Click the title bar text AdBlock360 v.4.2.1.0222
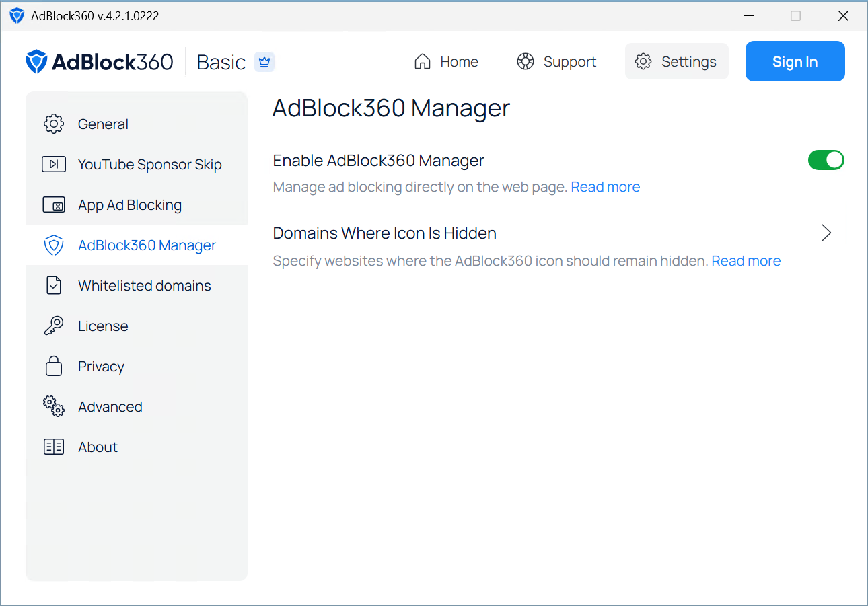 [x=95, y=16]
